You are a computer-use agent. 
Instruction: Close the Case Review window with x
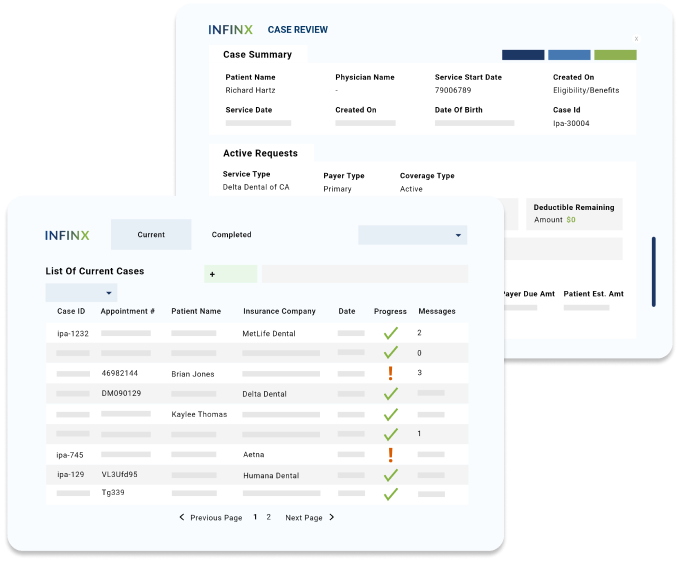tap(636, 39)
